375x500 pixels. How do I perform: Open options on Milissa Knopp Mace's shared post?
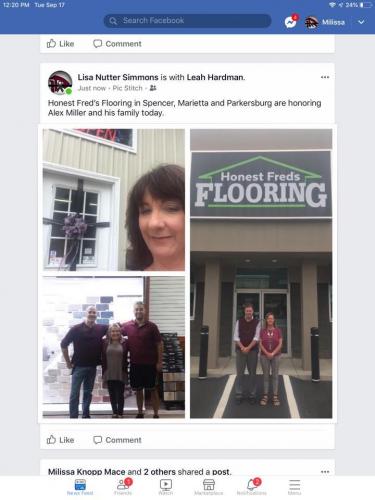[325, 472]
